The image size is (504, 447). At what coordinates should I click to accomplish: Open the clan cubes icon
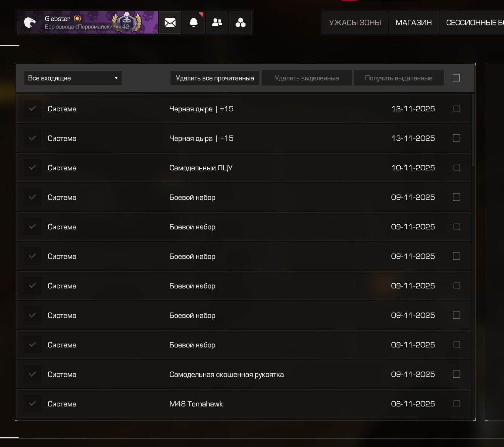tap(240, 22)
